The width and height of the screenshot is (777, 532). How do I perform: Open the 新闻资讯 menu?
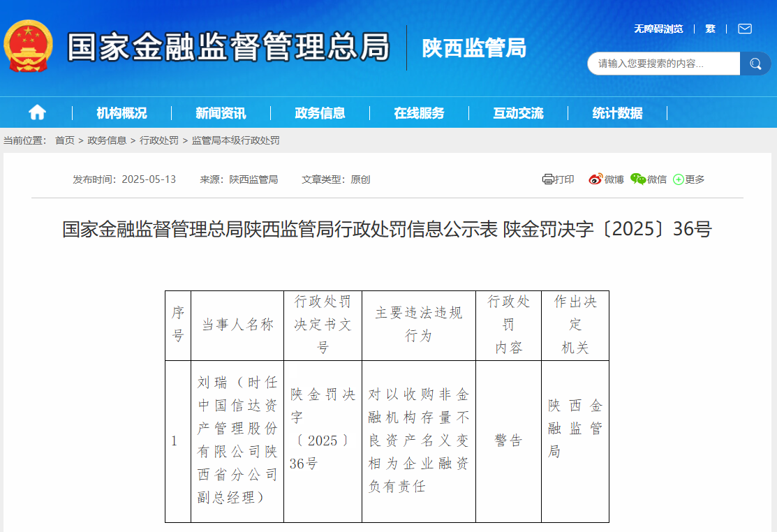point(221,113)
